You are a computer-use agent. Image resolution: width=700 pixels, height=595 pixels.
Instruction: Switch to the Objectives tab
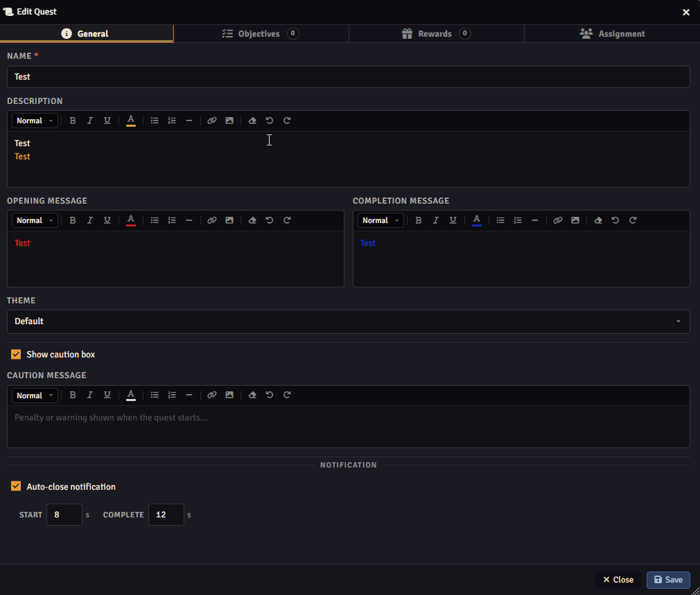[x=261, y=33]
